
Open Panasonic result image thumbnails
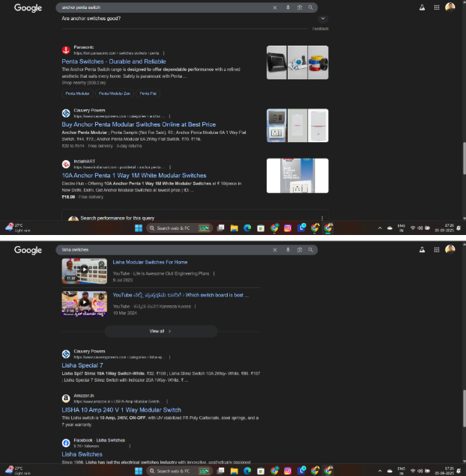click(x=297, y=63)
